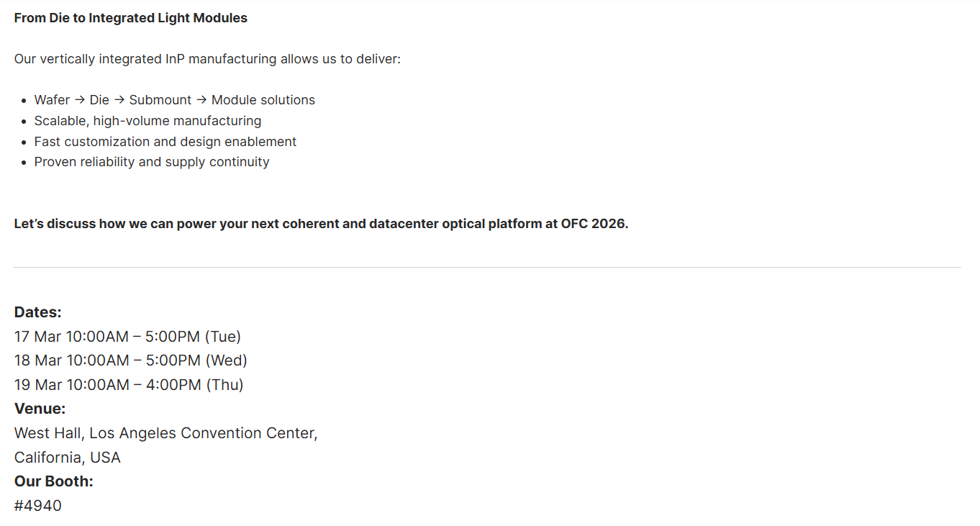Click the Fast customization and design enablement bullet
Image resolution: width=980 pixels, height=526 pixels.
[x=165, y=142]
